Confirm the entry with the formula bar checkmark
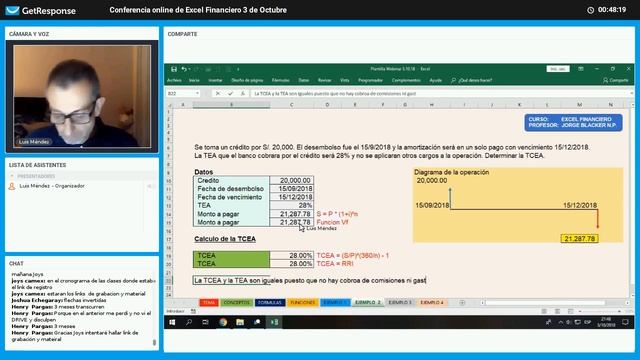This screenshot has width=640, height=360. pyautogui.click(x=230, y=93)
